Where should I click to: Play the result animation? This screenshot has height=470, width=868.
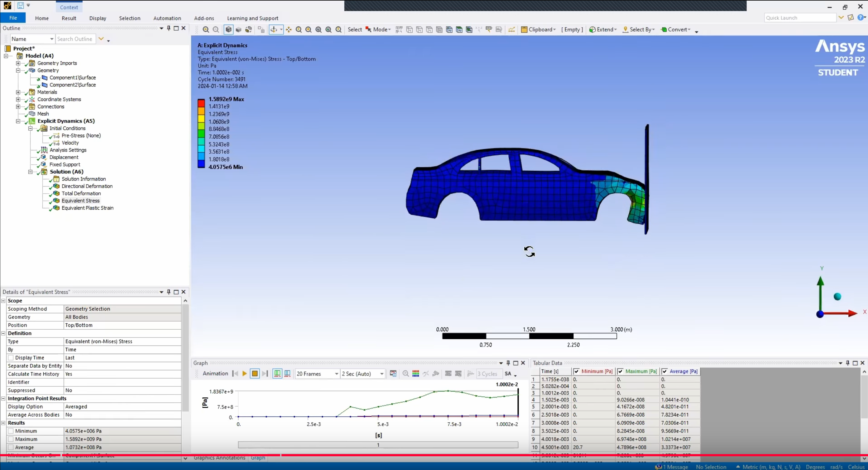[x=245, y=374]
